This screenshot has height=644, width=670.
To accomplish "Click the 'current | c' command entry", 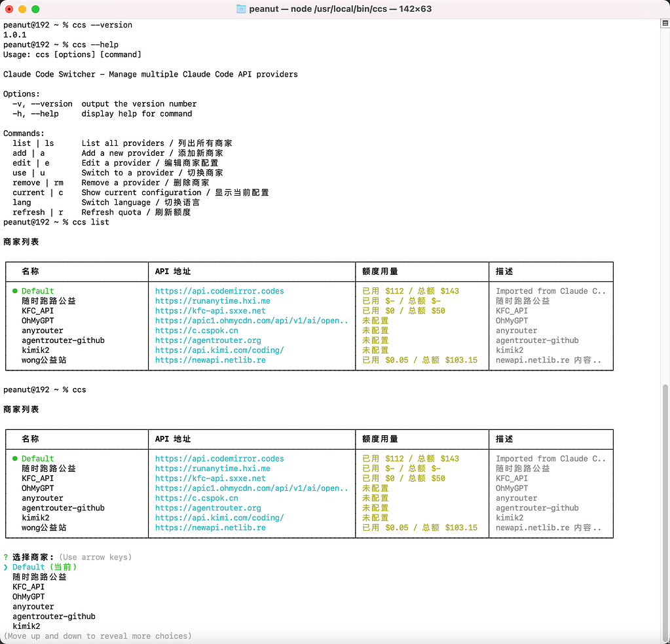I will [x=141, y=192].
